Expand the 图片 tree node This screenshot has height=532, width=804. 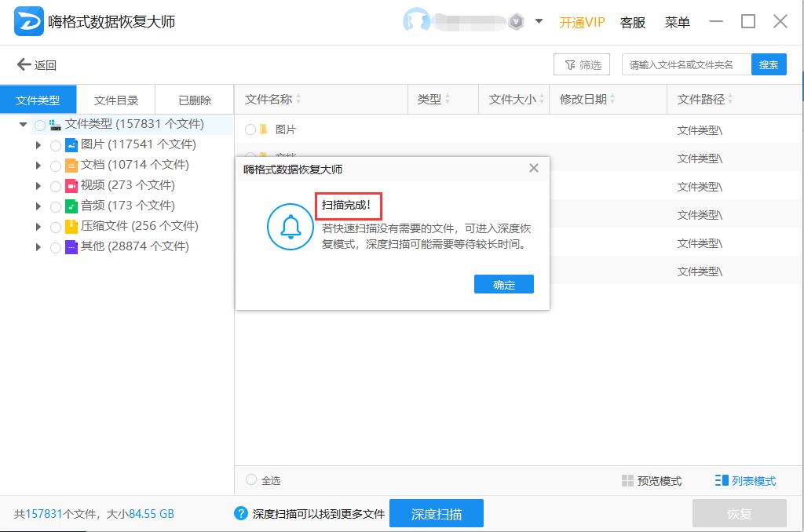(x=38, y=145)
